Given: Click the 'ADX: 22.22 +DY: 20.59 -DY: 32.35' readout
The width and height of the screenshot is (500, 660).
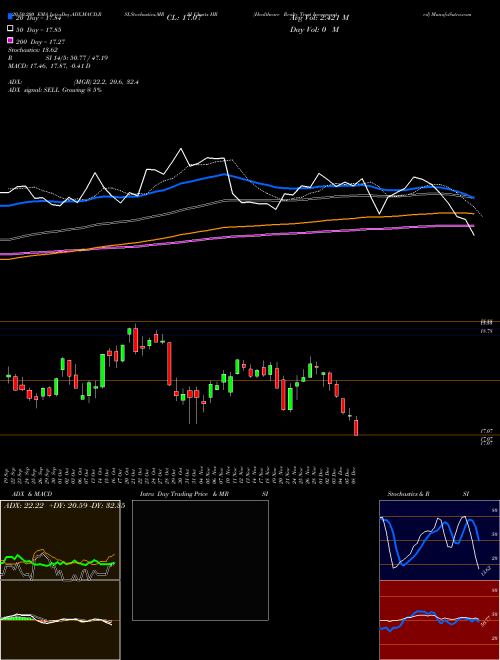Looking at the screenshot, I should [x=64, y=506].
